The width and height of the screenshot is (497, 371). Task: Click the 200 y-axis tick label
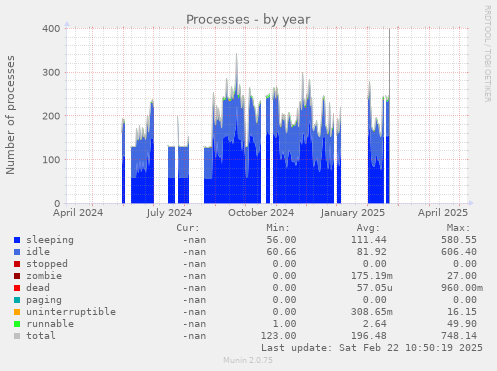(51, 116)
